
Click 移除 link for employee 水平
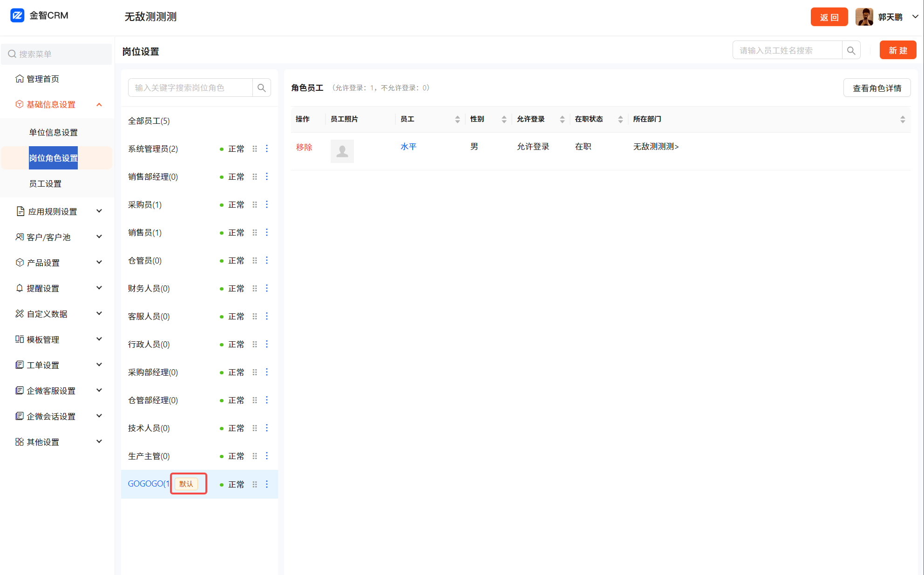[304, 147]
